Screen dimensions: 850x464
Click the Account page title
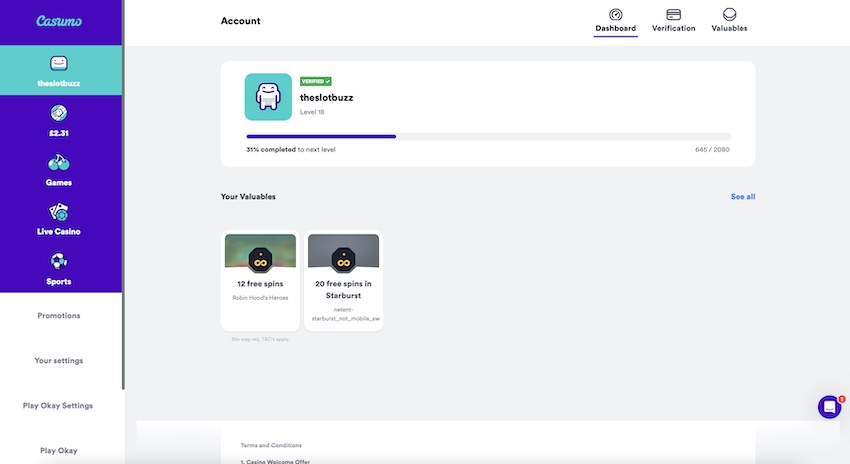tap(240, 21)
